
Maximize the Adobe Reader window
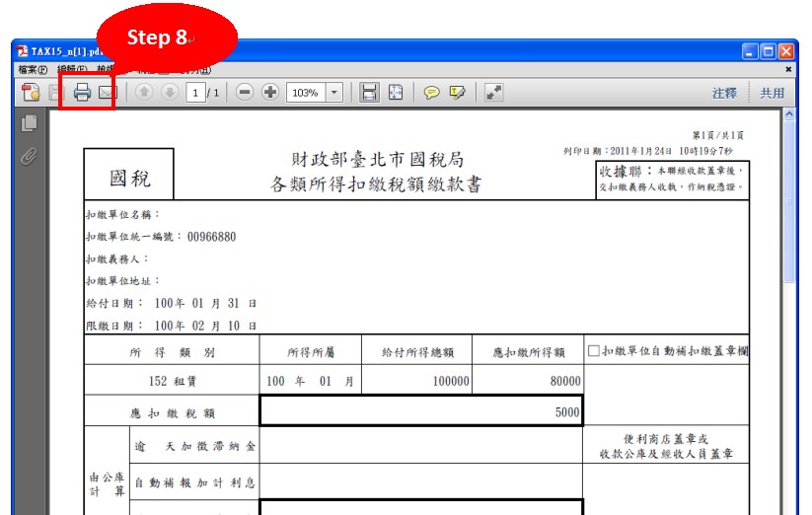pyautogui.click(x=769, y=51)
